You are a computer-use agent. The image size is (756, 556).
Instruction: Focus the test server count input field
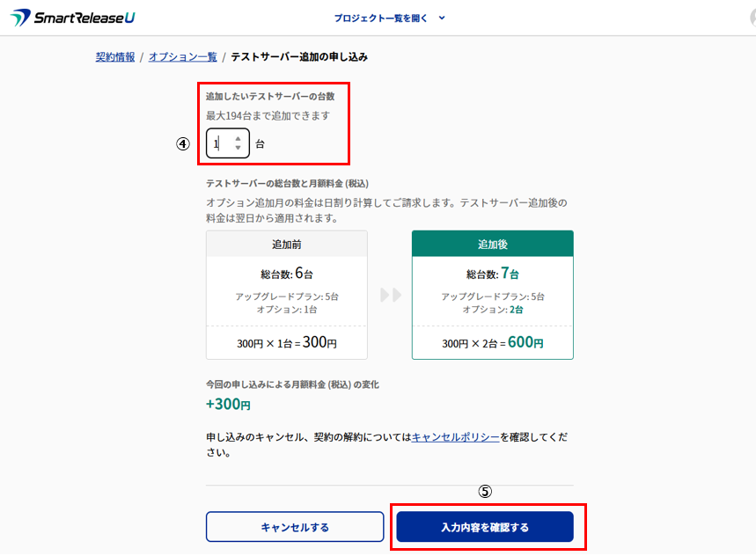click(x=218, y=143)
